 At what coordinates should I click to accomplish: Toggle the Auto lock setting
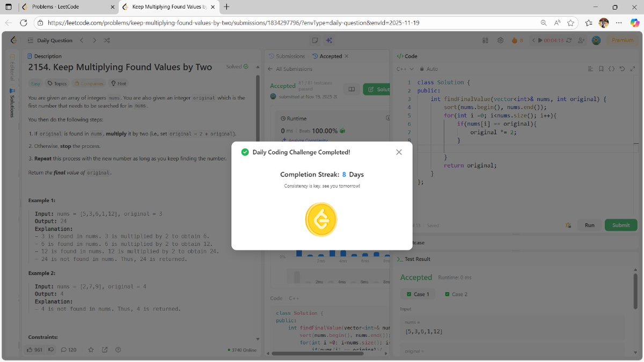(x=429, y=69)
